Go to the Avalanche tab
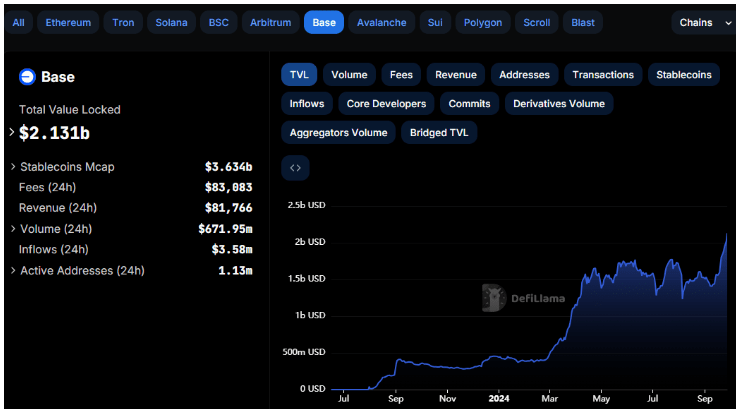This screenshot has height=413, width=740. [381, 23]
